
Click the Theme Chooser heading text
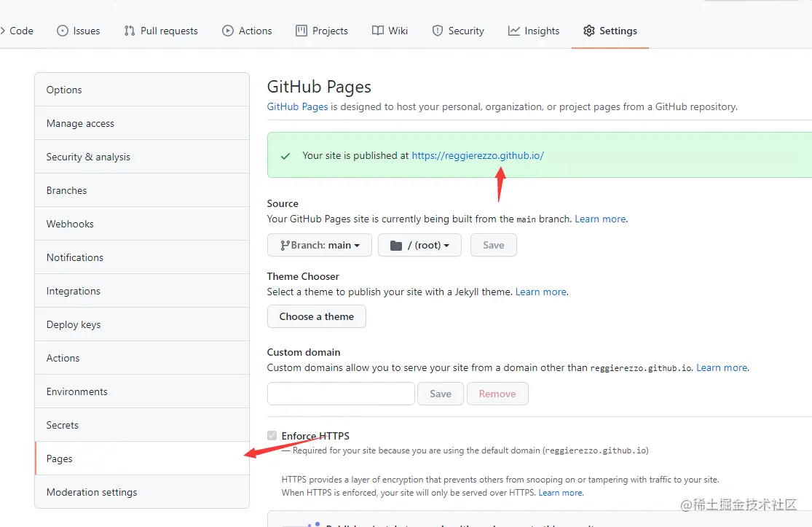click(303, 276)
